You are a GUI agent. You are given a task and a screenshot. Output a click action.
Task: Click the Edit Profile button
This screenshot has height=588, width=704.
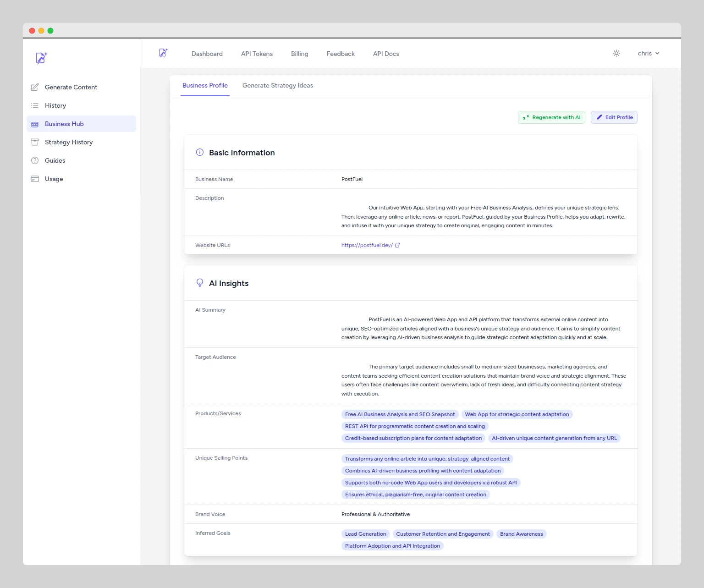click(614, 117)
